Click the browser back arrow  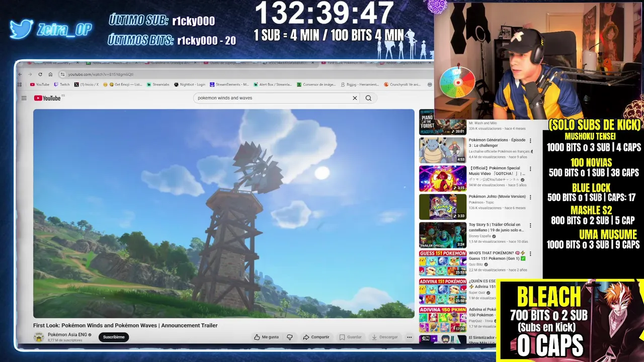click(20, 74)
